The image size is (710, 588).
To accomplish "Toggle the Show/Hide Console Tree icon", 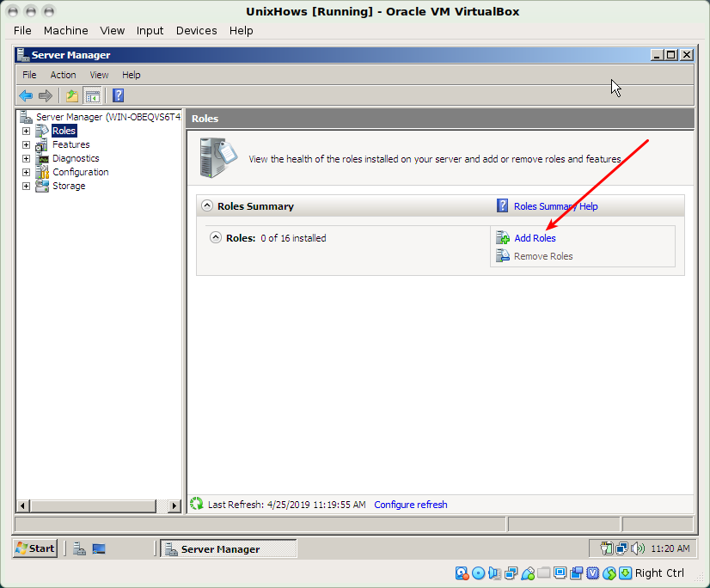I will point(92,95).
